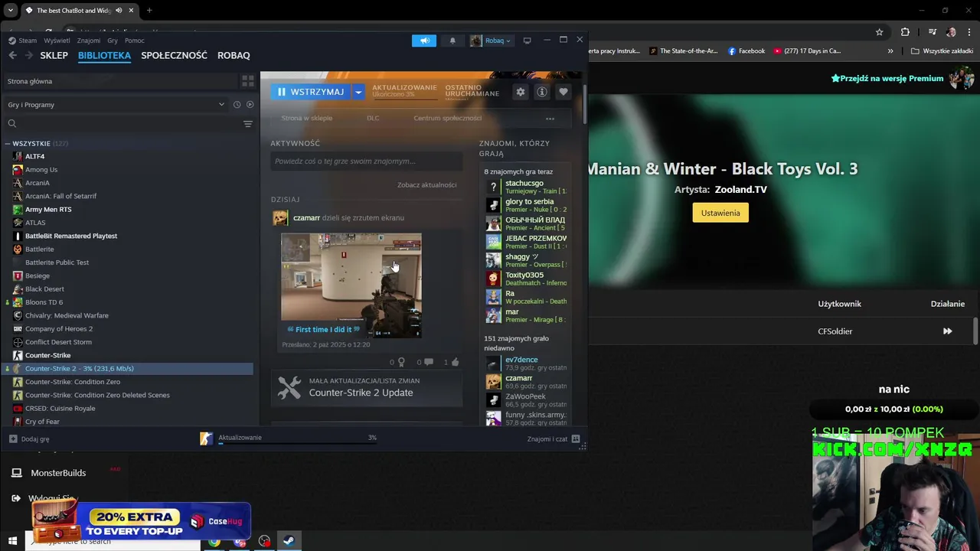Show only ready-to-play games icon

pos(250,105)
